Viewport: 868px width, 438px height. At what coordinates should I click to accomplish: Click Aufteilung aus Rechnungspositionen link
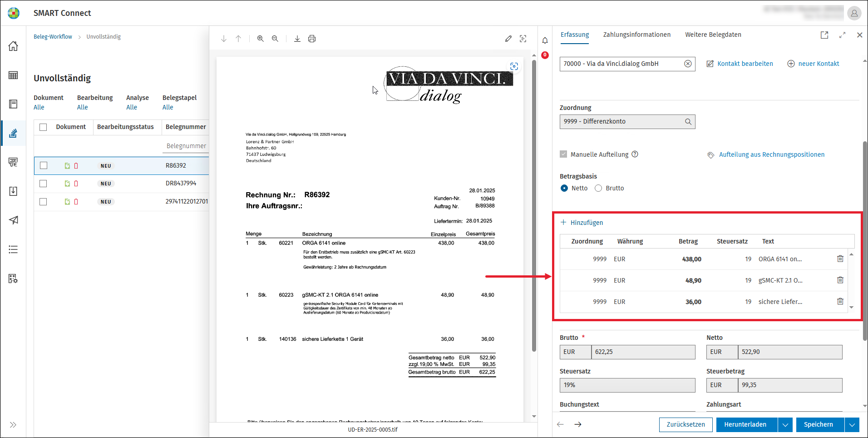point(766,154)
